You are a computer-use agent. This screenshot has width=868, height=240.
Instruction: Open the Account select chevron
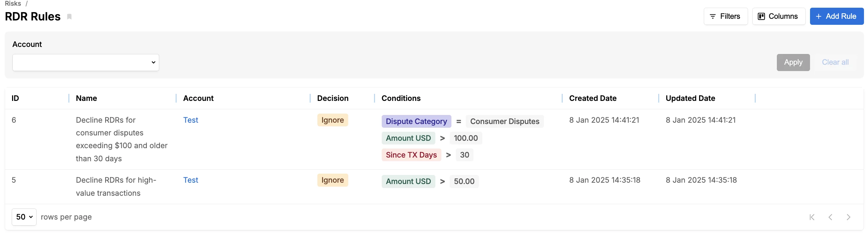153,62
